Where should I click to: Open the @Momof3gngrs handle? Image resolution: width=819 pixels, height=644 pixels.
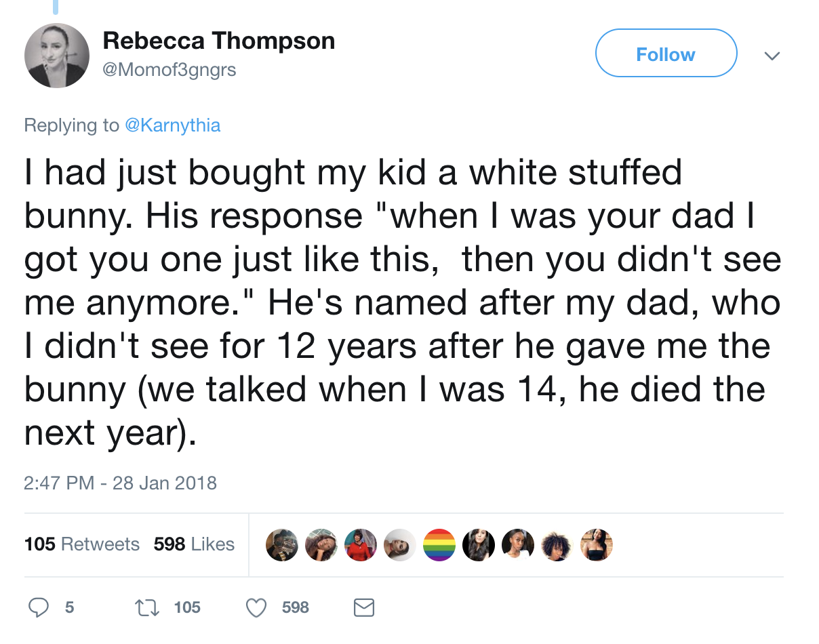pos(169,70)
